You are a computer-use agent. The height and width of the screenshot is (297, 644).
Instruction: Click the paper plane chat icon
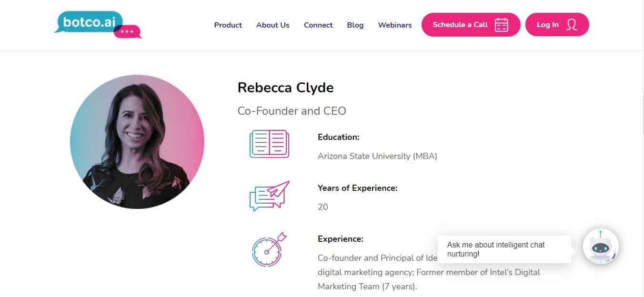coord(269,196)
